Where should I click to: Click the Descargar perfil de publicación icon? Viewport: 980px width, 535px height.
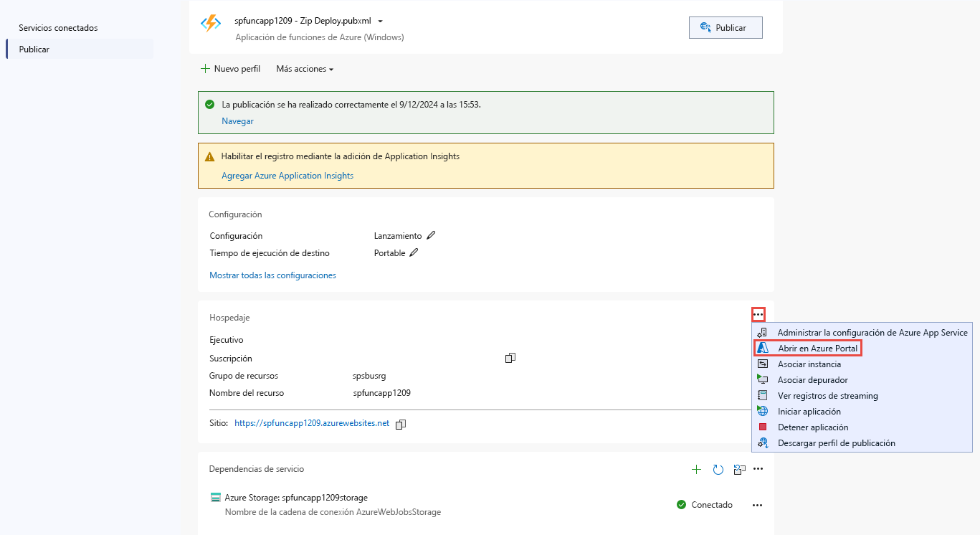[x=763, y=442]
